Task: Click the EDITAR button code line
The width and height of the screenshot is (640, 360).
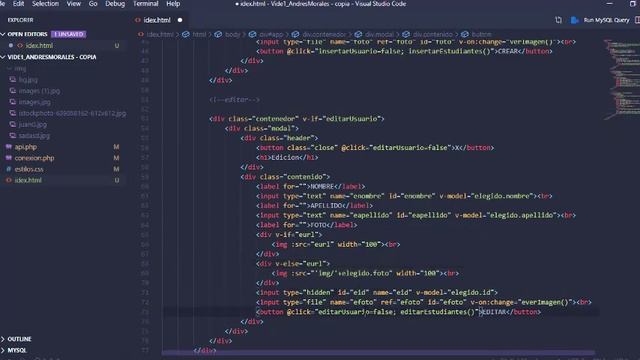Action: click(x=398, y=312)
